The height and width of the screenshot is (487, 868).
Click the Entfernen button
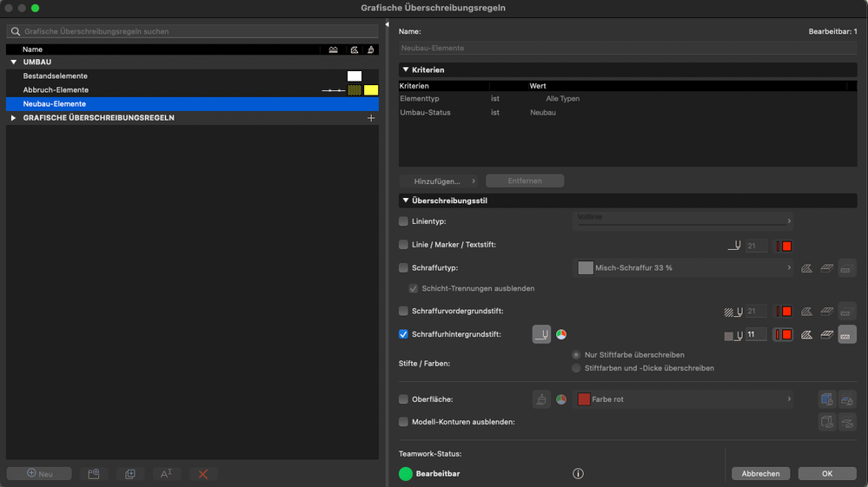tap(525, 181)
